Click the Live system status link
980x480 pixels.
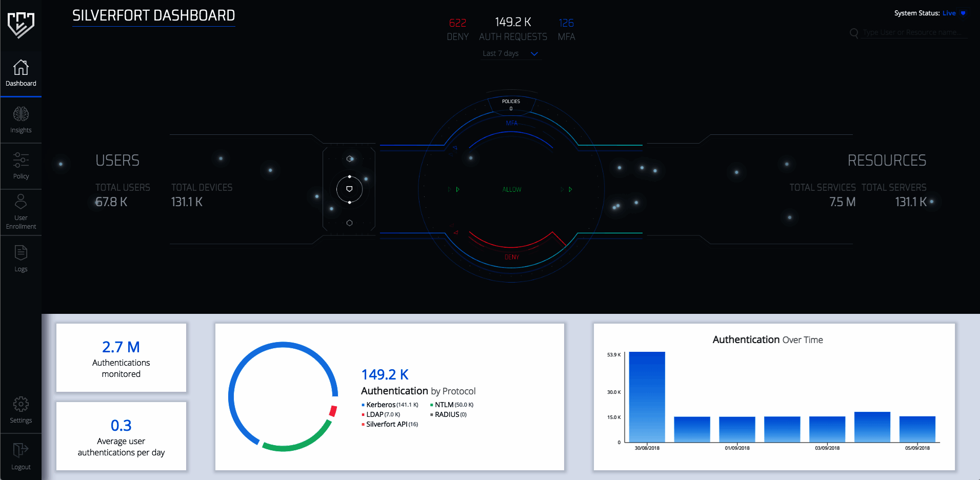949,13
